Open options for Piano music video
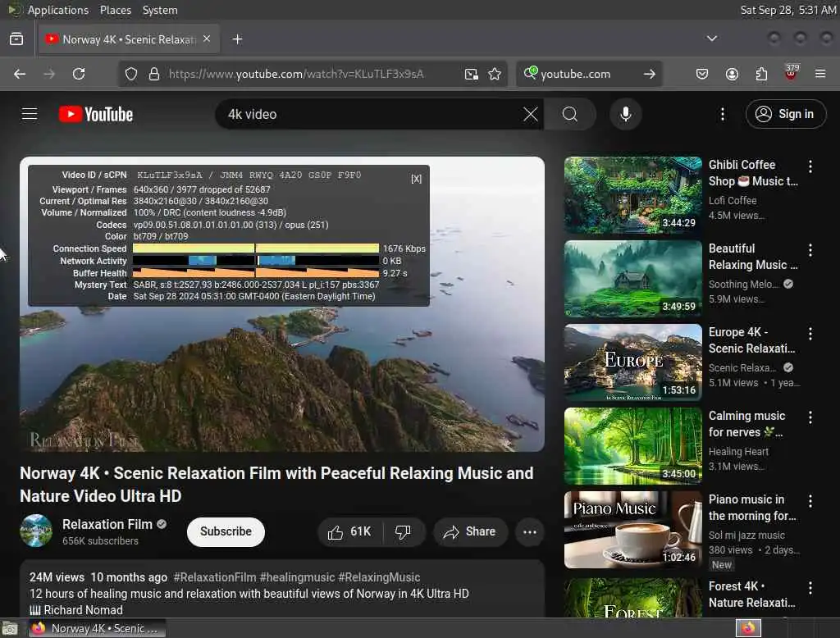 pos(810,501)
